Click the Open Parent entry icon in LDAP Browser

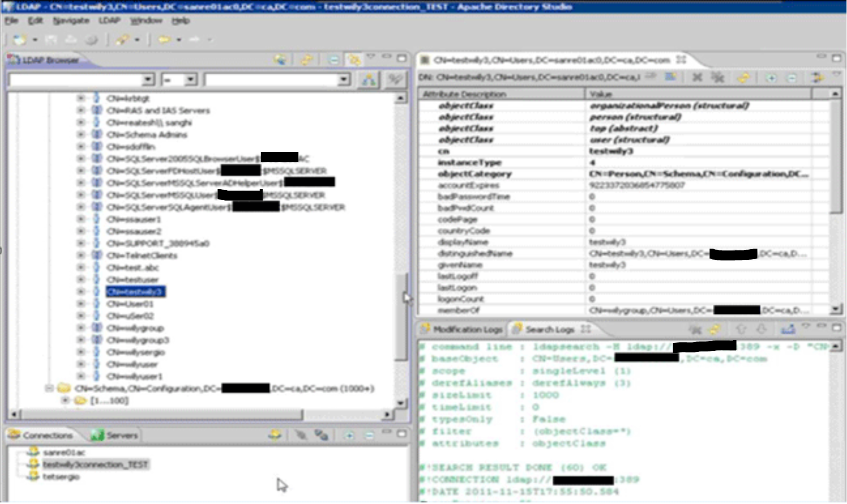click(x=280, y=60)
